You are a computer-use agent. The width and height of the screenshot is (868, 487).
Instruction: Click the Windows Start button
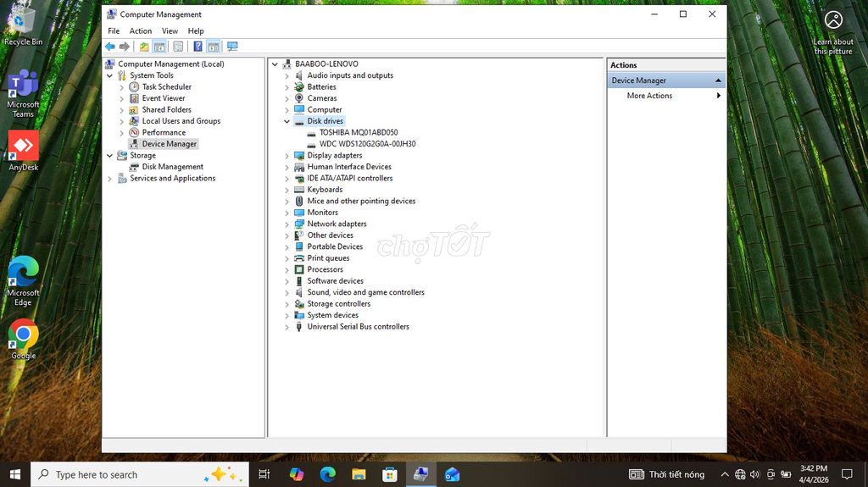[15, 474]
